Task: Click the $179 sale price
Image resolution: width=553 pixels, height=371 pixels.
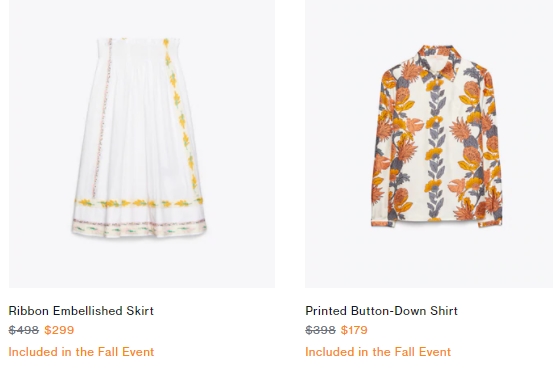Action: tap(354, 330)
